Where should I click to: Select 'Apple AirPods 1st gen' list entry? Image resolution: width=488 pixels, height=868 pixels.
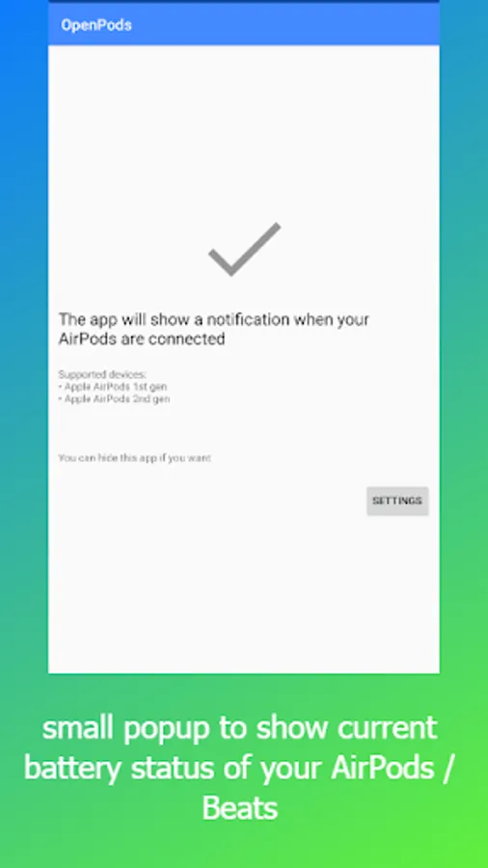pyautogui.click(x=114, y=387)
